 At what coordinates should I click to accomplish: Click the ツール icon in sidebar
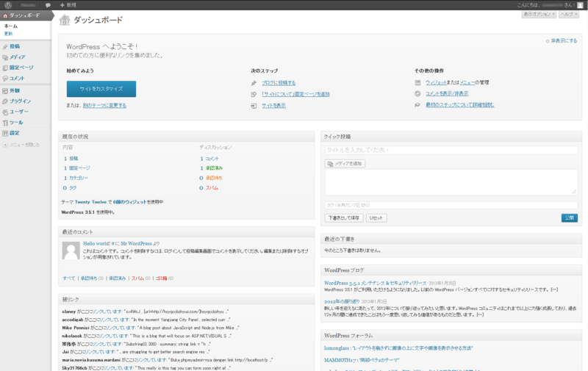click(5, 123)
